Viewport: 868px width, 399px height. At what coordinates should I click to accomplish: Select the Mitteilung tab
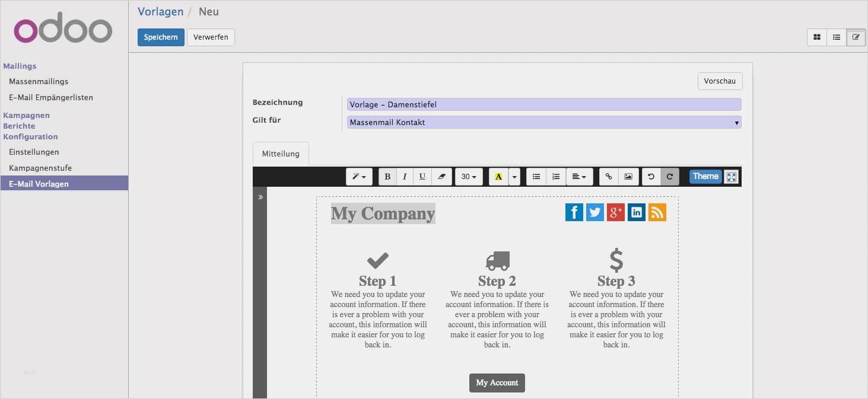(x=281, y=154)
